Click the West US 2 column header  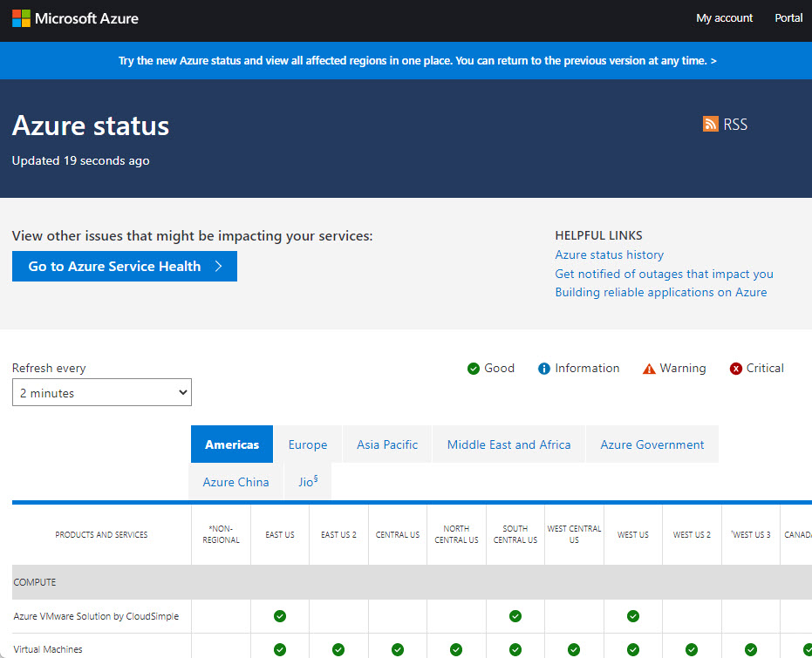coord(692,535)
